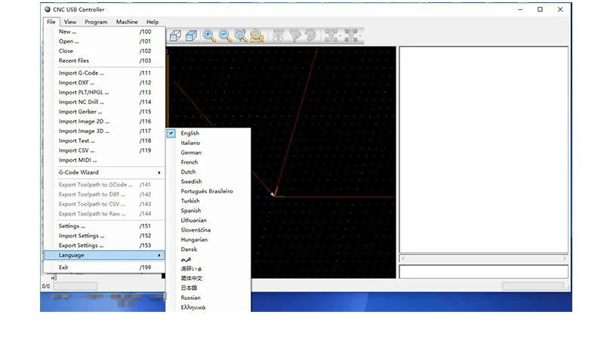Select Import DXF ... entry
604x364 pixels.
point(104,82)
